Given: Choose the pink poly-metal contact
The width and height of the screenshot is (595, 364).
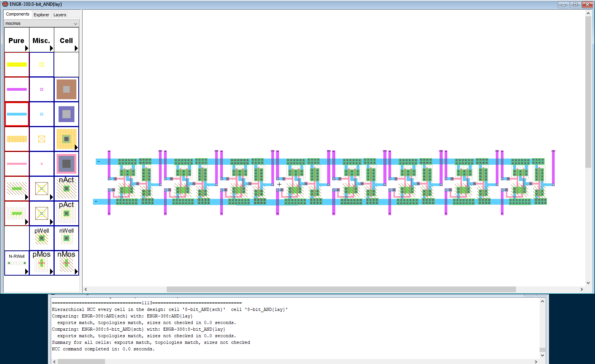Looking at the screenshot, I should [x=66, y=164].
